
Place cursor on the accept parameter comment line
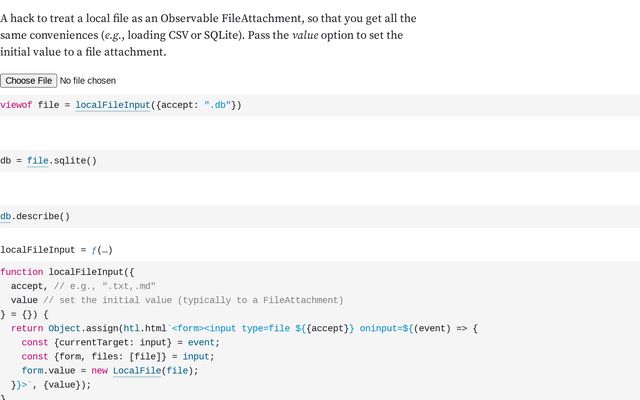pyautogui.click(x=83, y=286)
